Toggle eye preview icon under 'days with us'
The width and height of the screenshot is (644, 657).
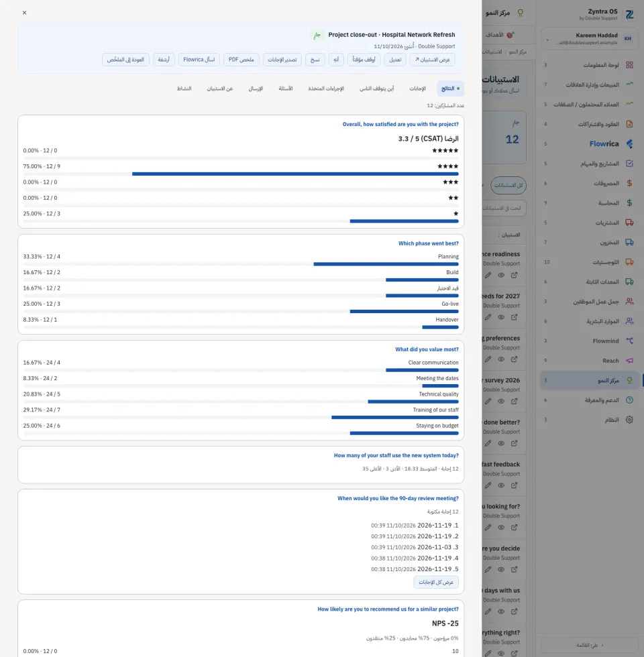click(501, 611)
